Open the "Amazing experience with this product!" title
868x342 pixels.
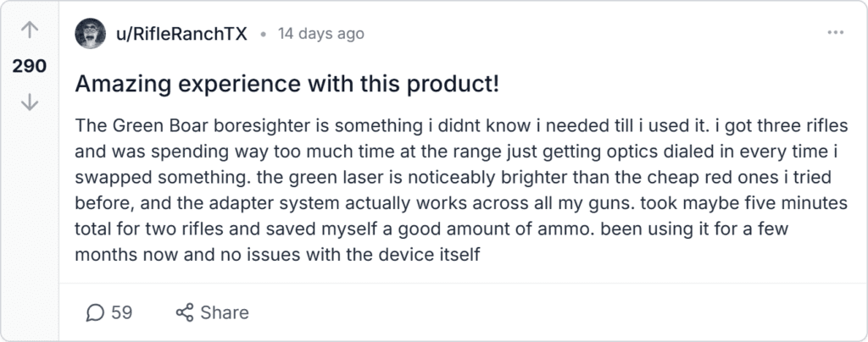coord(287,84)
